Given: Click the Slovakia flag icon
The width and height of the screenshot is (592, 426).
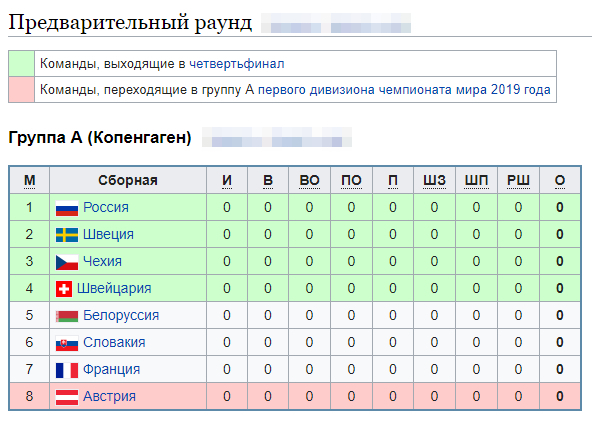Looking at the screenshot, I should coord(67,343).
